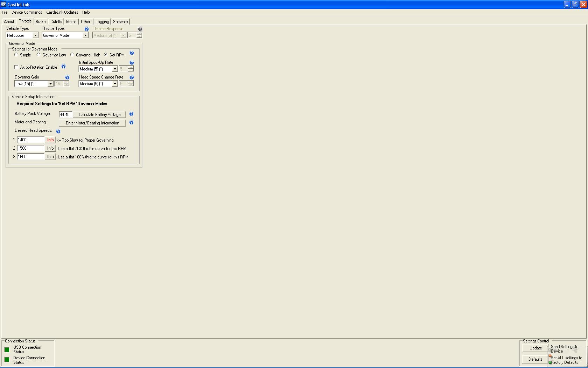588x368 pixels.
Task: Click Enter Motor/Gearing Information button
Action: (92, 123)
